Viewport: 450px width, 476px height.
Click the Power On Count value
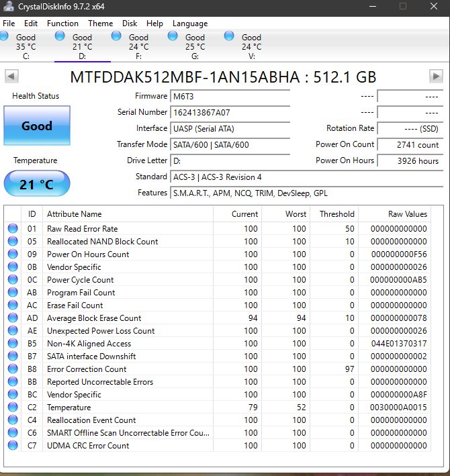(410, 145)
